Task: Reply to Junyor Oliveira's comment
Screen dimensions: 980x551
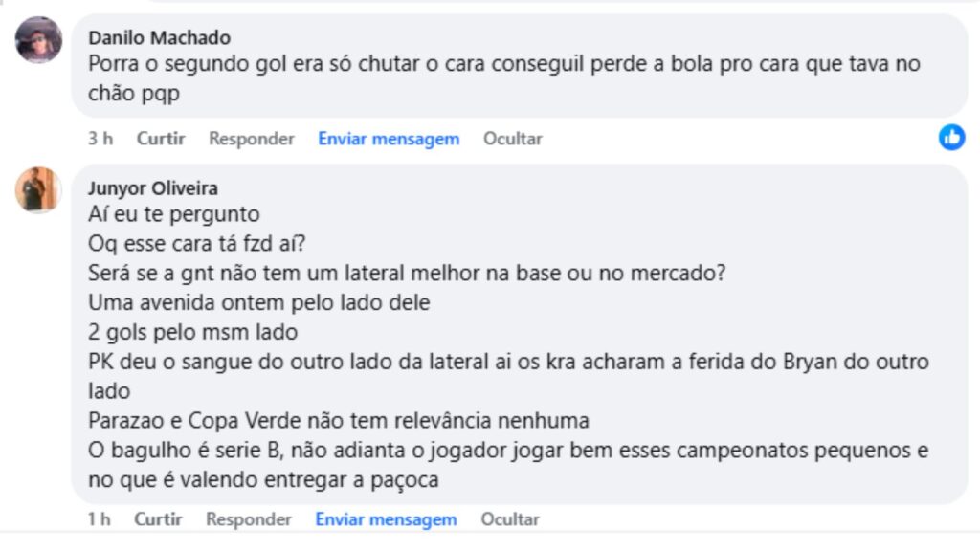Action: pos(249,519)
